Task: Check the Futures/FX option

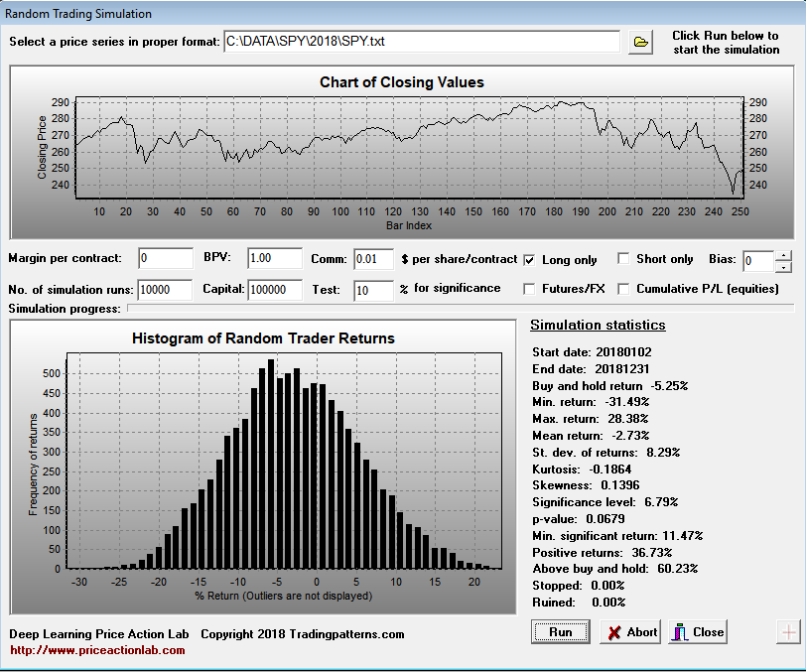Action: [530, 289]
